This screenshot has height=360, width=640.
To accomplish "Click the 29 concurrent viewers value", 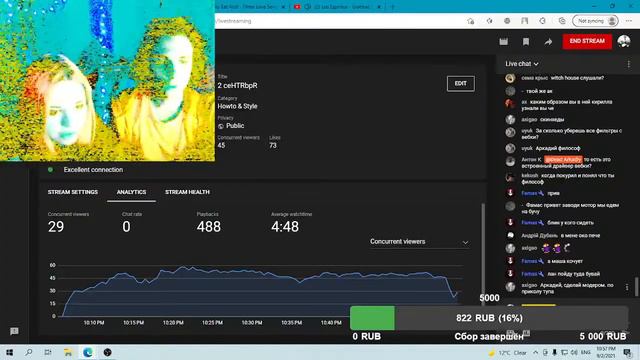I will tap(56, 227).
